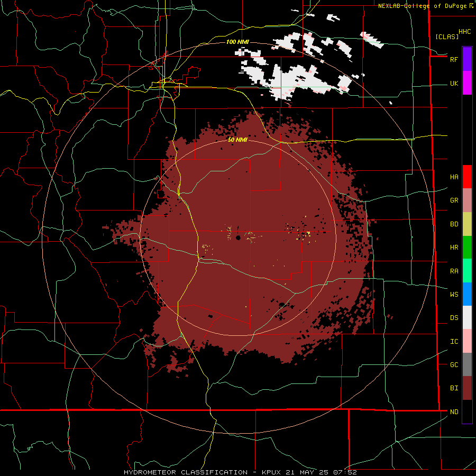The width and height of the screenshot is (476, 476).
Task: Click the 100 NMI range ring label
Action: tap(237, 42)
